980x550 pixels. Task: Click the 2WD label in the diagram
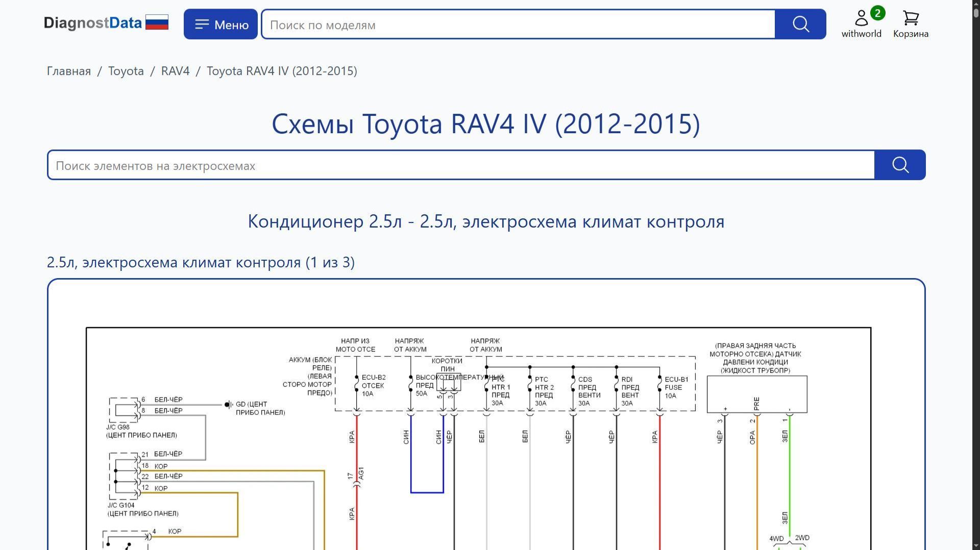pyautogui.click(x=802, y=538)
